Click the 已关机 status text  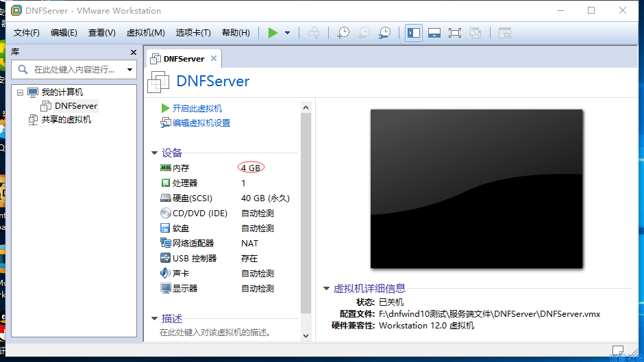click(x=391, y=302)
